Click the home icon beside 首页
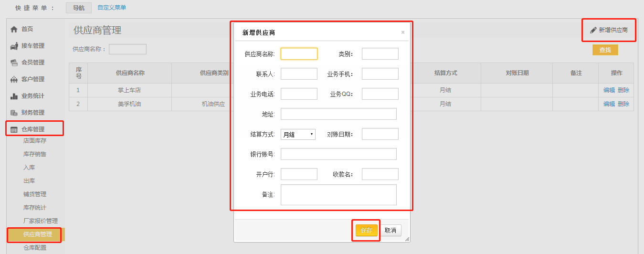Viewport: 644px width, 254px height. click(x=14, y=29)
